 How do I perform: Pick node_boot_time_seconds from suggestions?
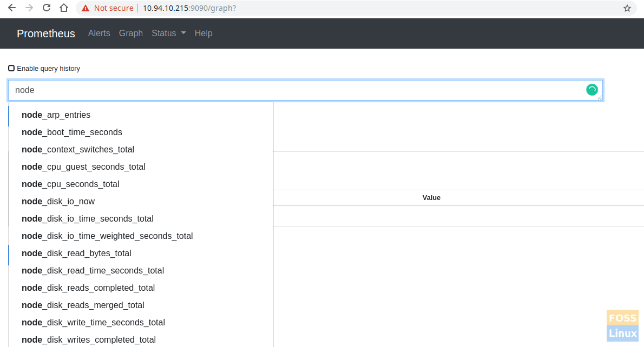tap(71, 132)
